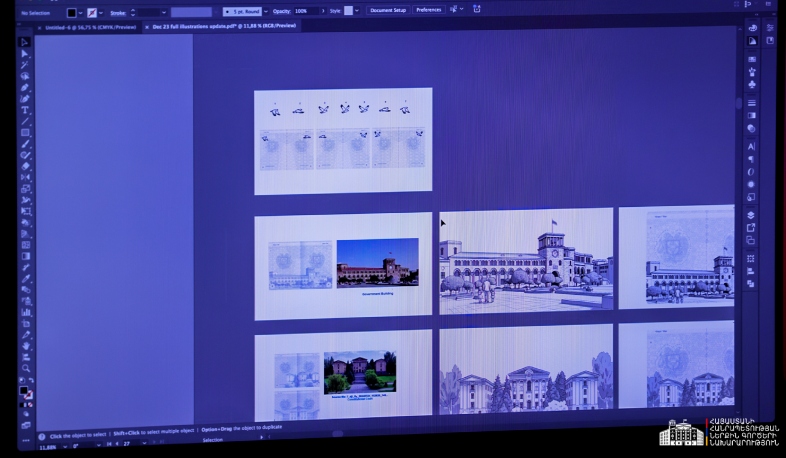
Task: Click the Preferences button
Action: point(428,10)
